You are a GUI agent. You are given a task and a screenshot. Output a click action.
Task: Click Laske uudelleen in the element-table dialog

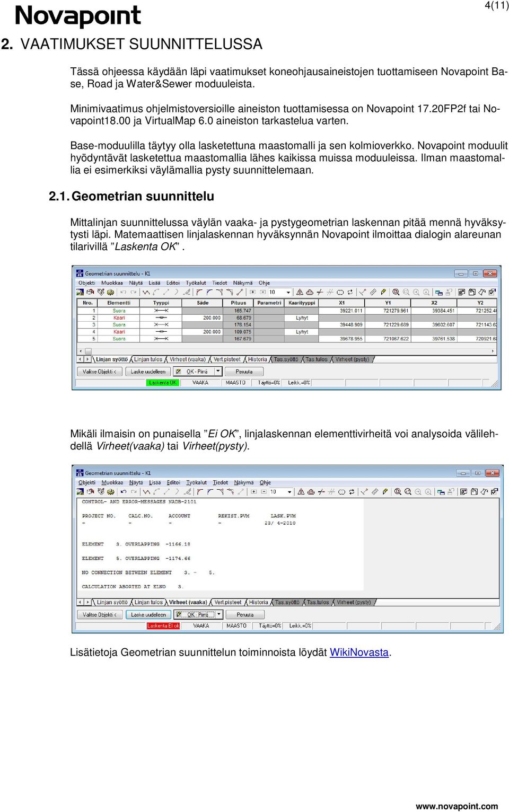(148, 372)
